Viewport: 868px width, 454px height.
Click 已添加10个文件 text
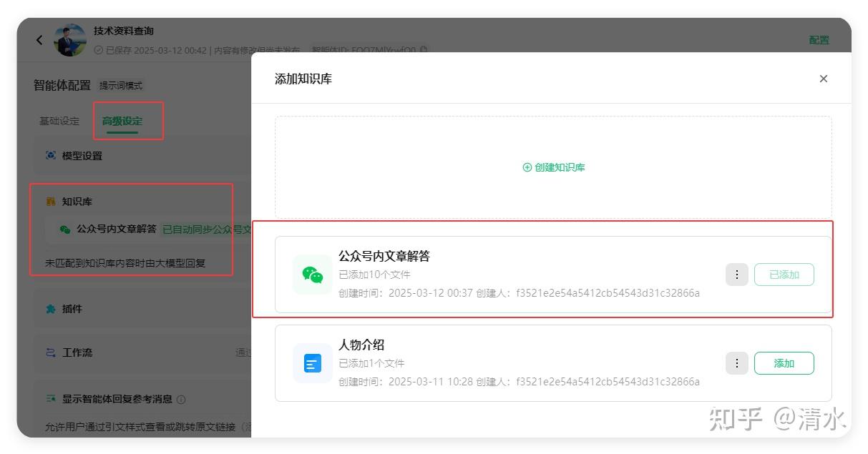click(374, 275)
